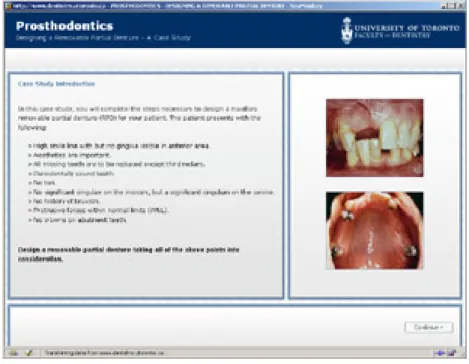Click the 'No history of bruxism' bullet
The height and width of the screenshot is (364, 469).
64,201
